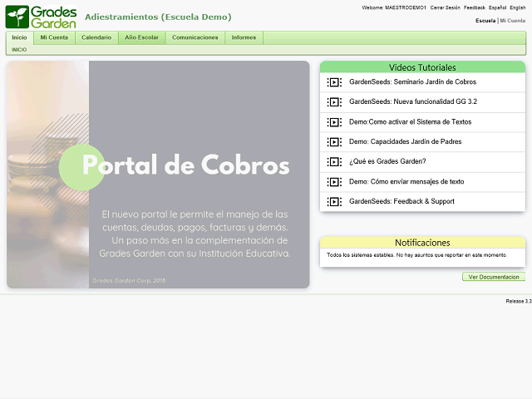Click the Release 3.3 footer text
The image size is (532, 399).
click(519, 301)
